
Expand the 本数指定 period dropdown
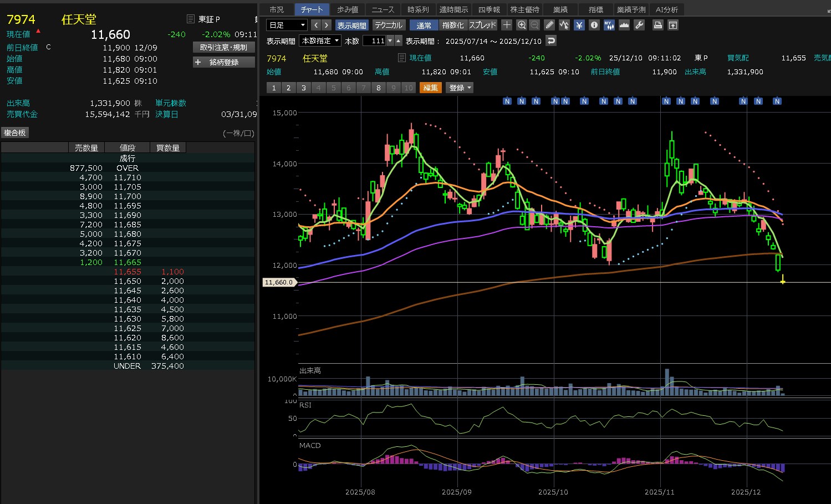click(x=320, y=40)
